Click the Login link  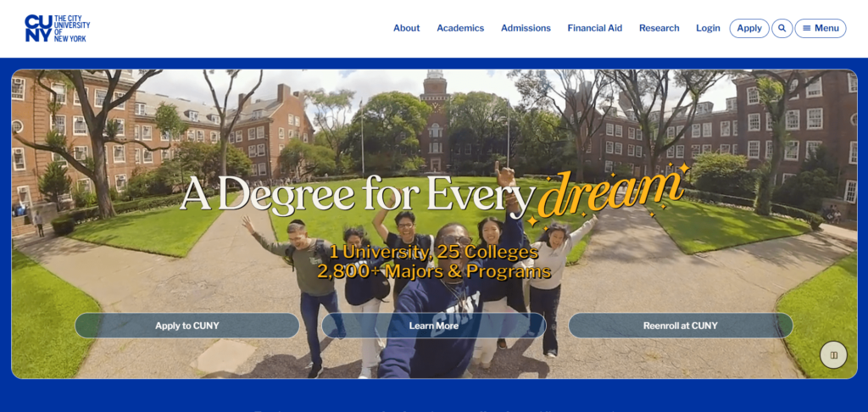coord(708,28)
